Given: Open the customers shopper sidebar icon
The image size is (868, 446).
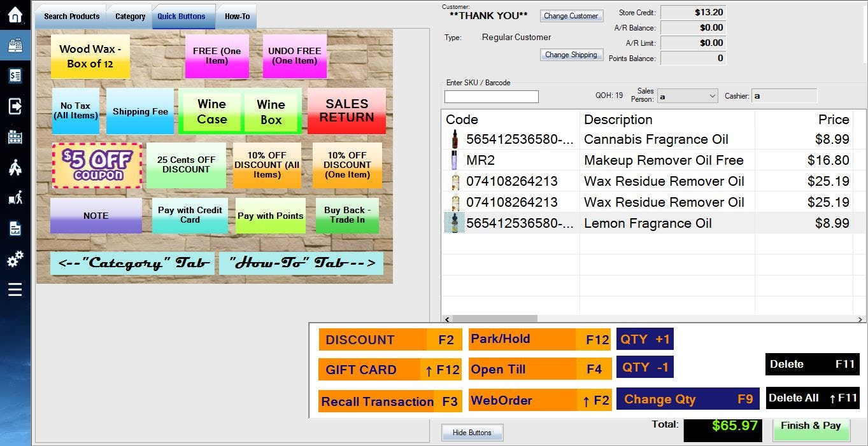Looking at the screenshot, I should (x=15, y=167).
